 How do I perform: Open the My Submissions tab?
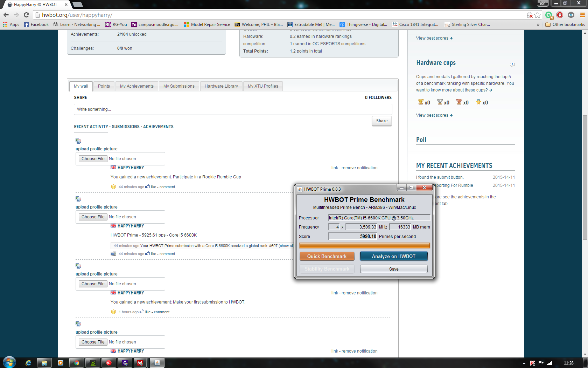(x=179, y=86)
